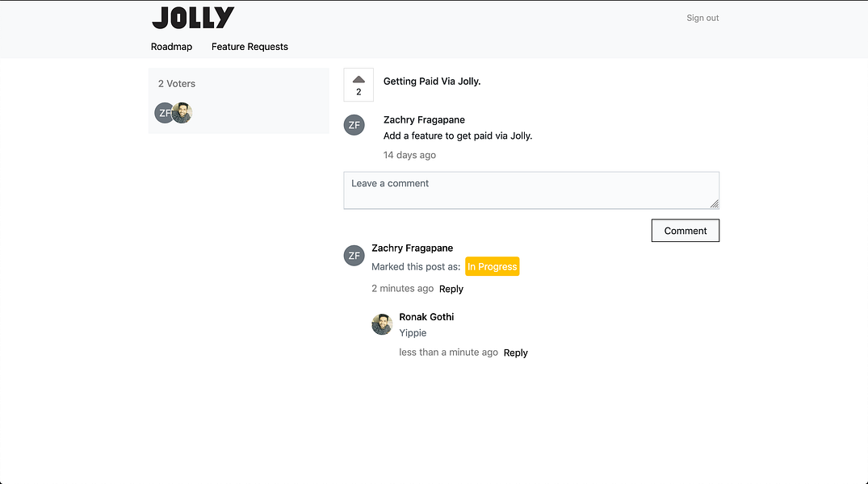Click the ZF avatar beside the status update

click(354, 256)
